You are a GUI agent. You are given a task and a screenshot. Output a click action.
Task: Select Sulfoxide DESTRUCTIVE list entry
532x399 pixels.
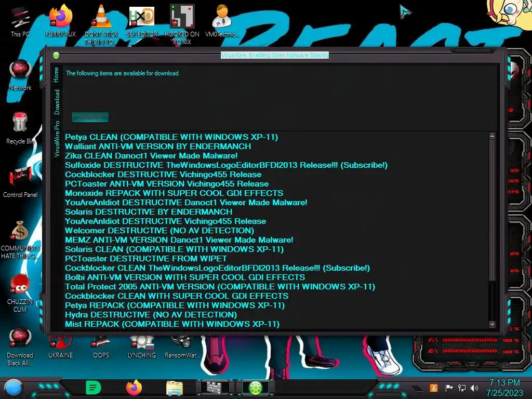click(226, 165)
